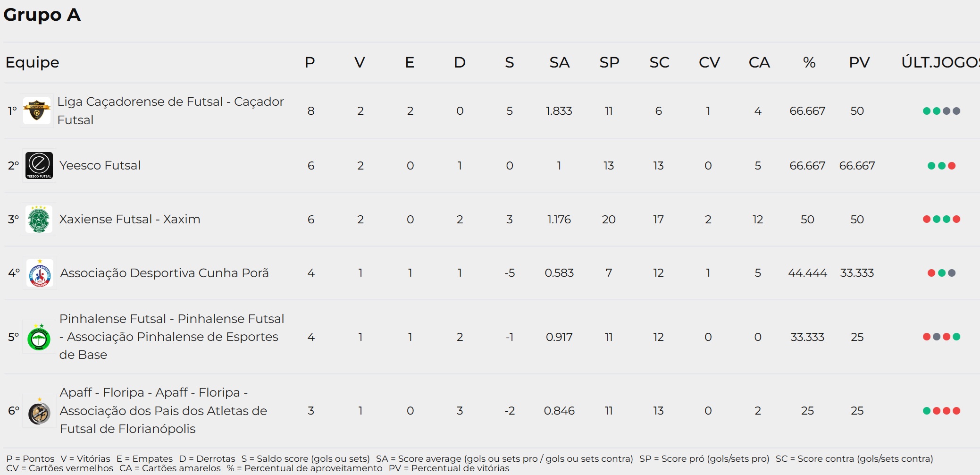Image resolution: width=980 pixels, height=475 pixels.
Task: Click the Liga Caçadorense de Futsal team name
Action: (x=170, y=111)
